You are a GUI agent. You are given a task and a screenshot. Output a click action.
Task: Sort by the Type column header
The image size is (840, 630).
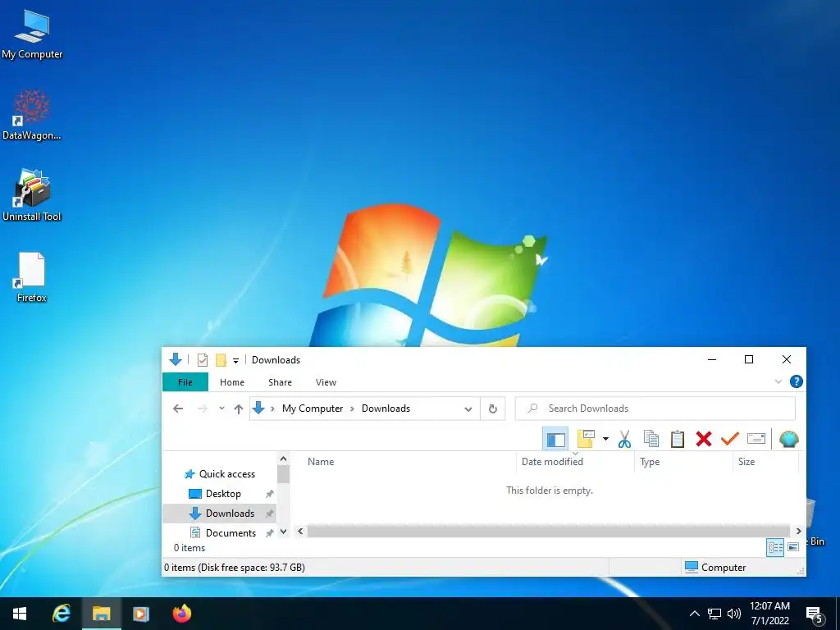pos(650,462)
